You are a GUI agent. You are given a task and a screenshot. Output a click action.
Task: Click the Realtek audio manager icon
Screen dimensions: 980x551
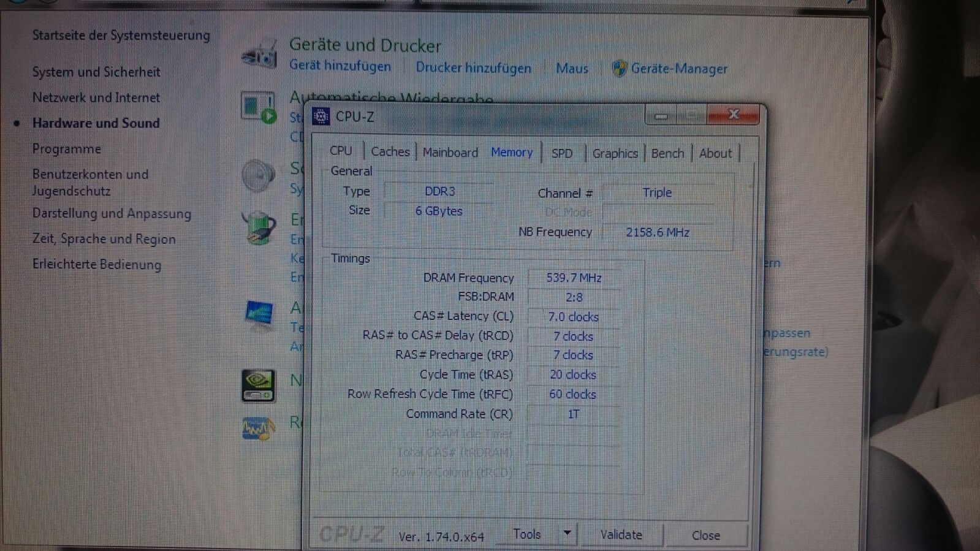258,428
